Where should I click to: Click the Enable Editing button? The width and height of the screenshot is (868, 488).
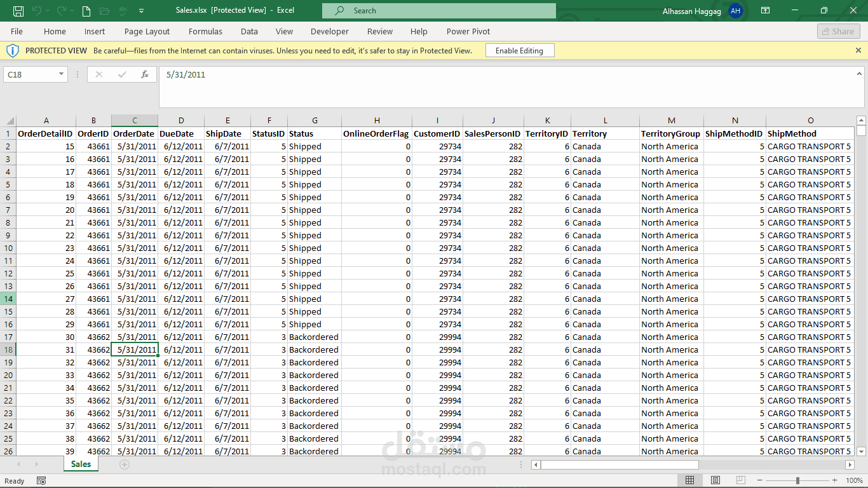click(x=519, y=51)
